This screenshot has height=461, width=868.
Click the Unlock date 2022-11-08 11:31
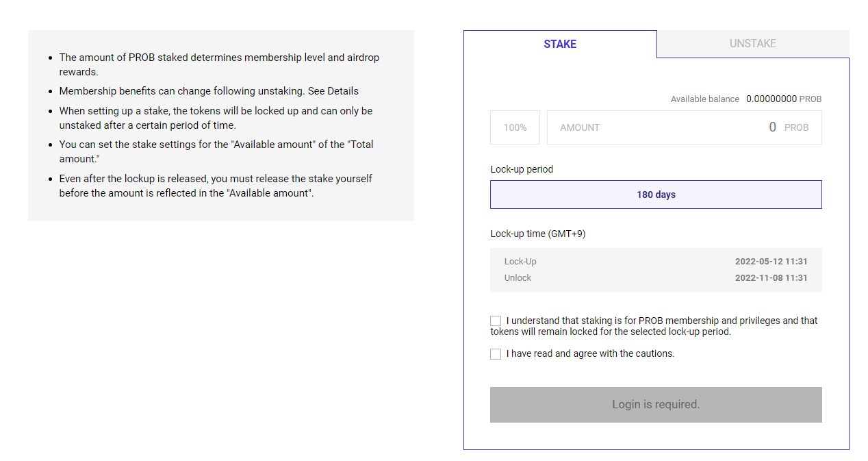point(771,278)
